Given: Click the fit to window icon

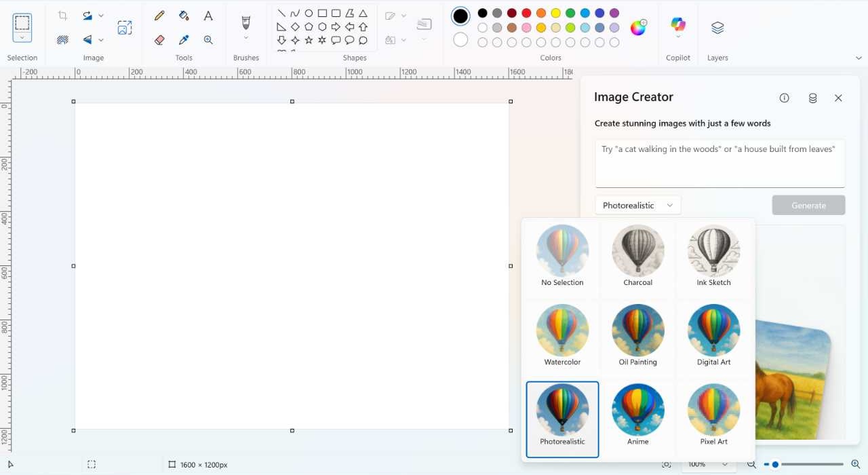Looking at the screenshot, I should click(667, 465).
